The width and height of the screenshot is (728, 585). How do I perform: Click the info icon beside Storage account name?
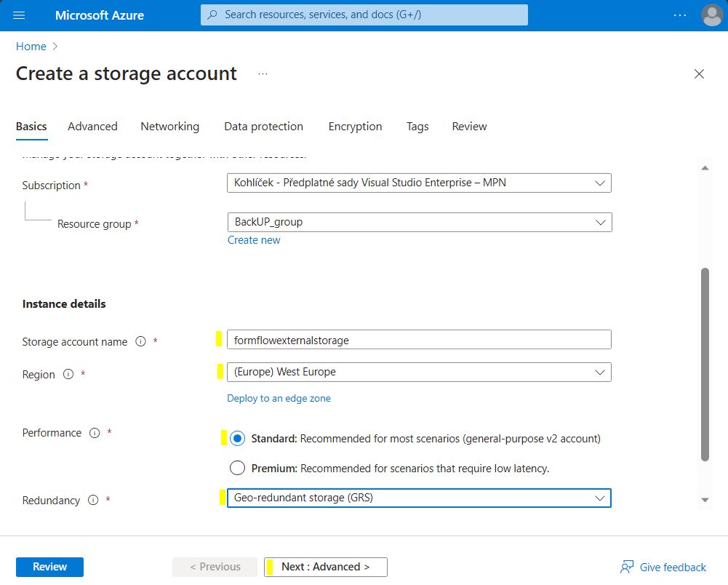(141, 342)
